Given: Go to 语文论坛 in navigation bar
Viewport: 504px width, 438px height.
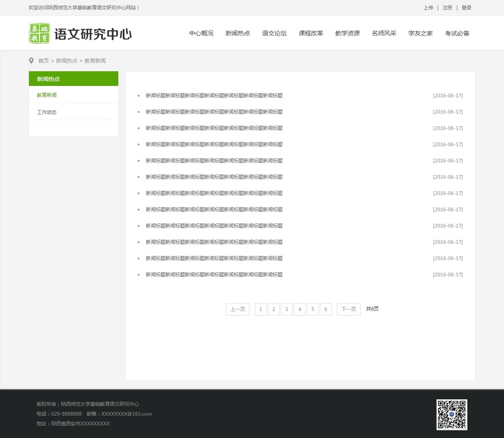Looking at the screenshot, I should (274, 34).
